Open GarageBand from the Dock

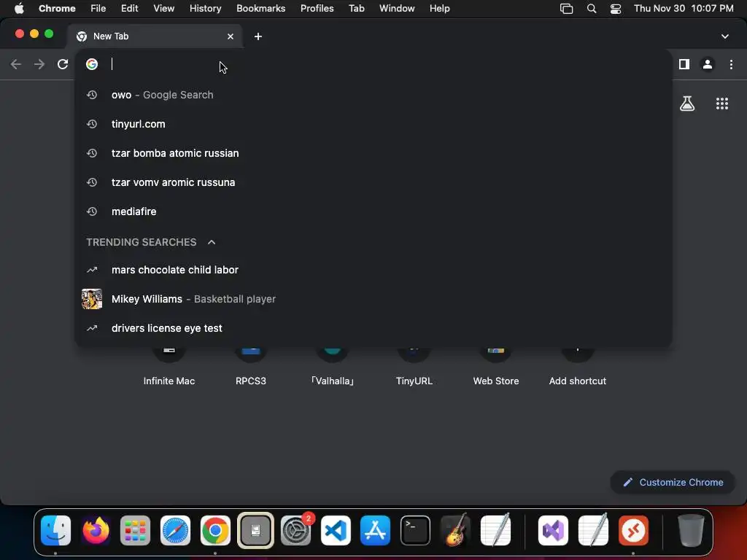(x=456, y=530)
